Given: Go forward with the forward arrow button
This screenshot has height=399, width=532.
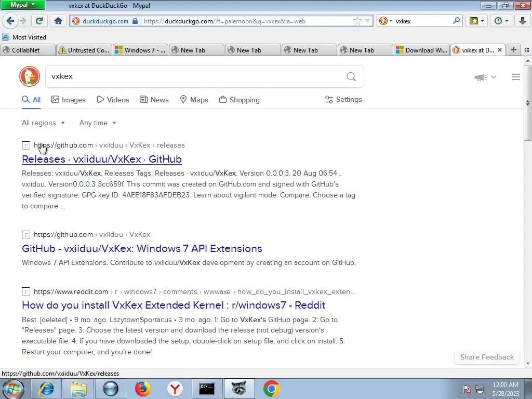Looking at the screenshot, I should point(23,21).
